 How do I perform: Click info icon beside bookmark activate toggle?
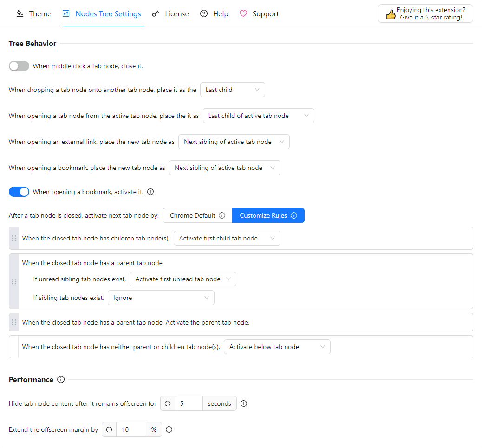(150, 192)
